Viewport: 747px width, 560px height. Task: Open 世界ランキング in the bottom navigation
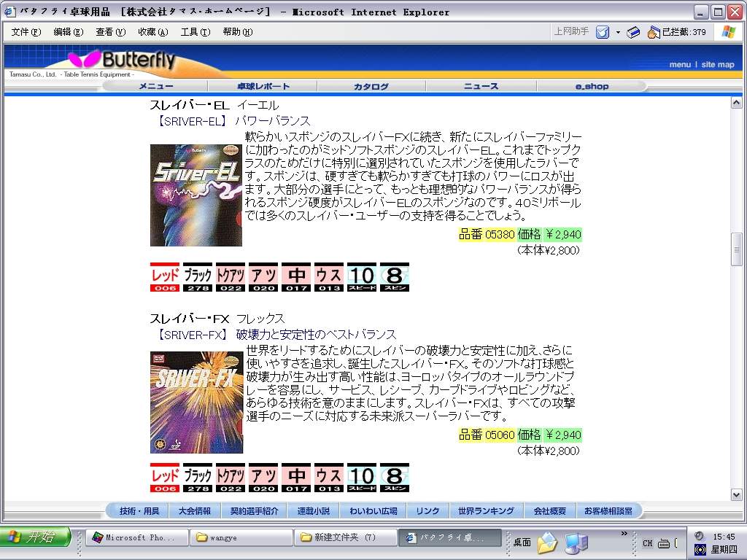tap(486, 511)
